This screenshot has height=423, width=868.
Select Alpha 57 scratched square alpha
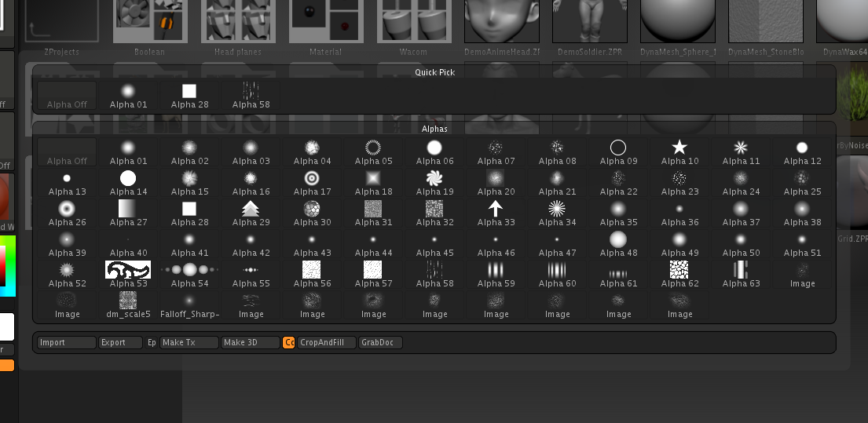[x=374, y=274]
